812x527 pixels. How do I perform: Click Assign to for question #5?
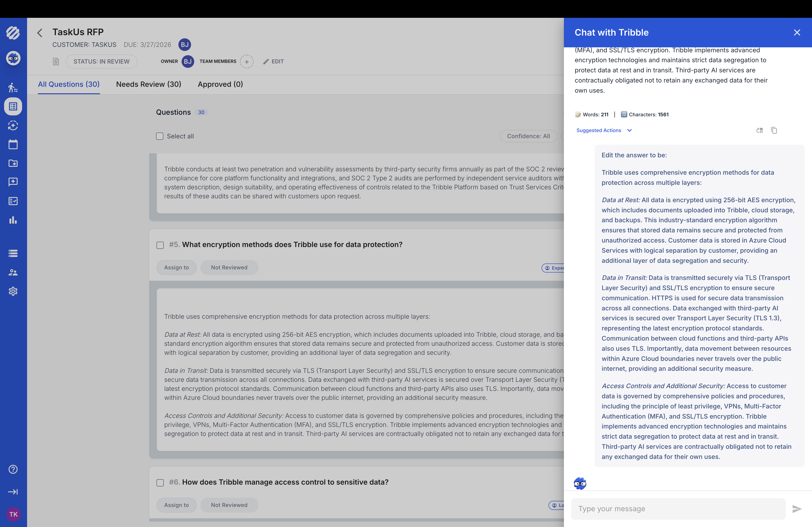point(176,267)
